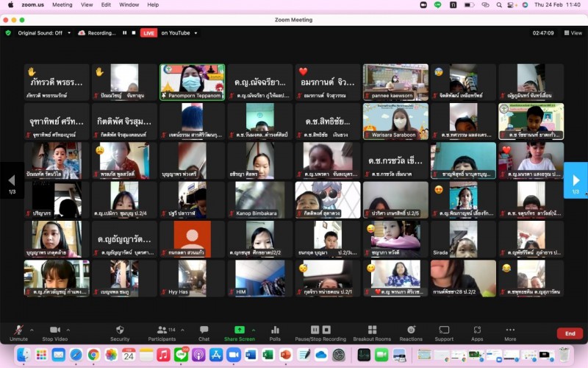Screen dimensions: 588x368
Task: Stop recording using bottom toolbar stop icon
Action: point(326,330)
